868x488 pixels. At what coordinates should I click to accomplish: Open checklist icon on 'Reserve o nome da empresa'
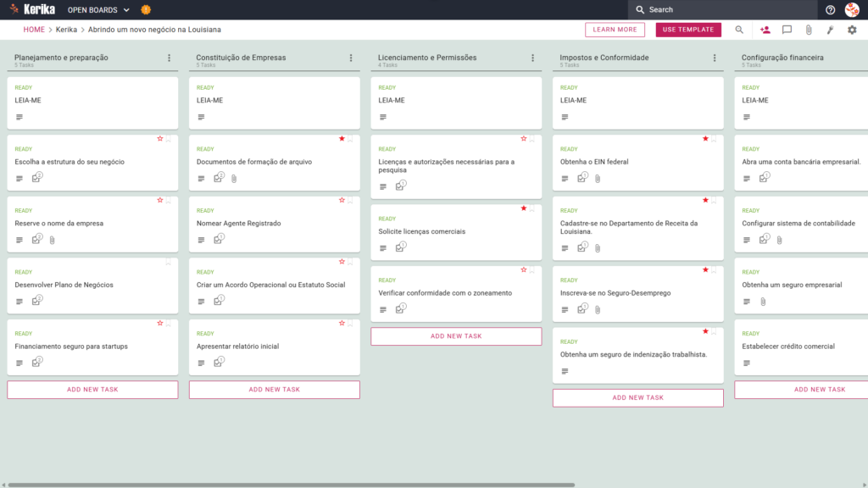(x=36, y=240)
